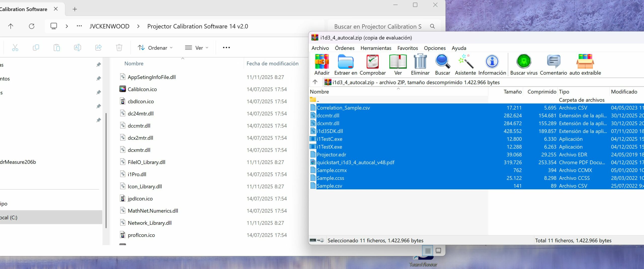Select i1Pro.dll in Explorer
This screenshot has height=269, width=644.
tap(137, 174)
